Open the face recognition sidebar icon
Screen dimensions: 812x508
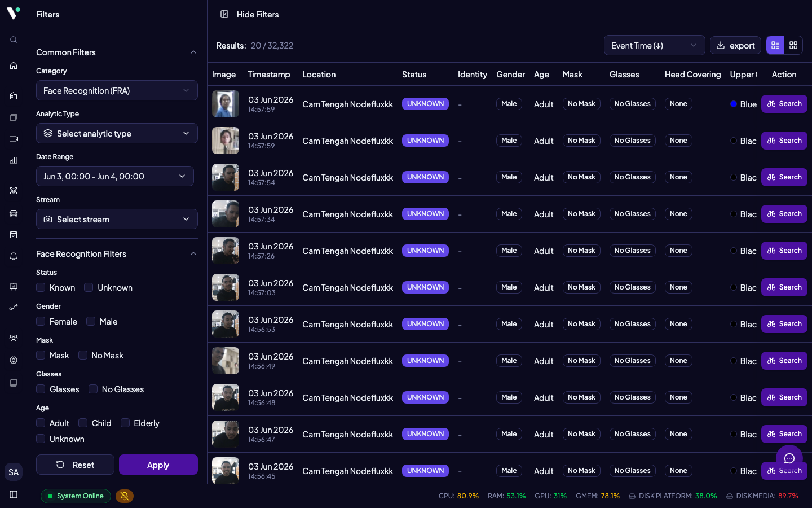(x=14, y=191)
